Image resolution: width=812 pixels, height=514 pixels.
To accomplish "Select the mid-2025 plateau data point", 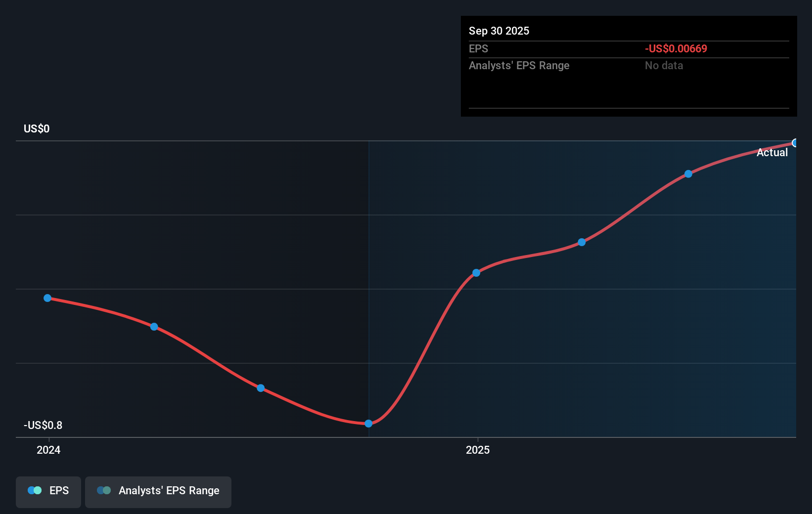I will (582, 242).
